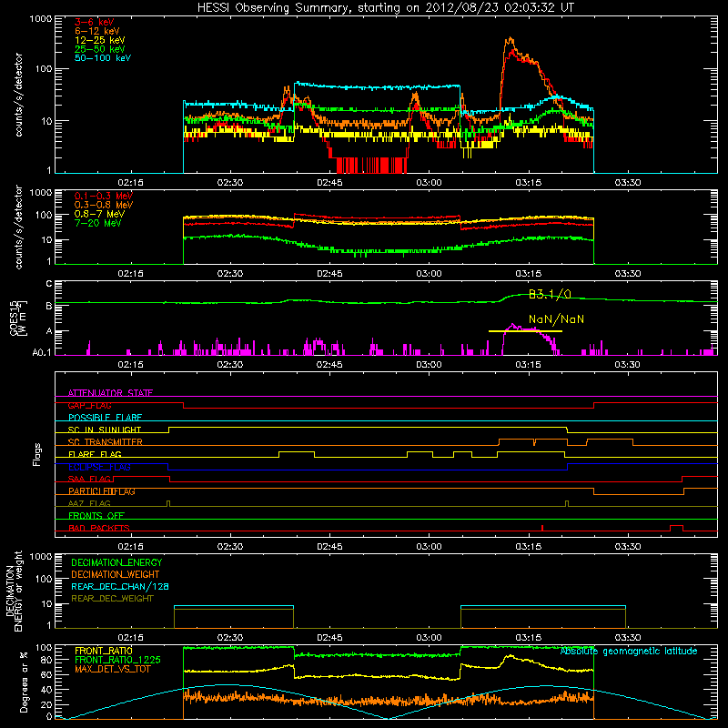Click the orange 6-12 keV peak near 03:12
This screenshot has width=728, height=728.
pos(511,40)
